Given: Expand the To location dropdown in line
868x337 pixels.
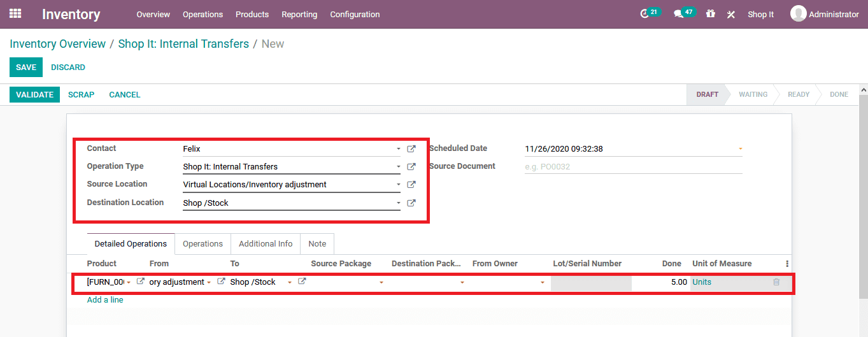Looking at the screenshot, I should [290, 282].
